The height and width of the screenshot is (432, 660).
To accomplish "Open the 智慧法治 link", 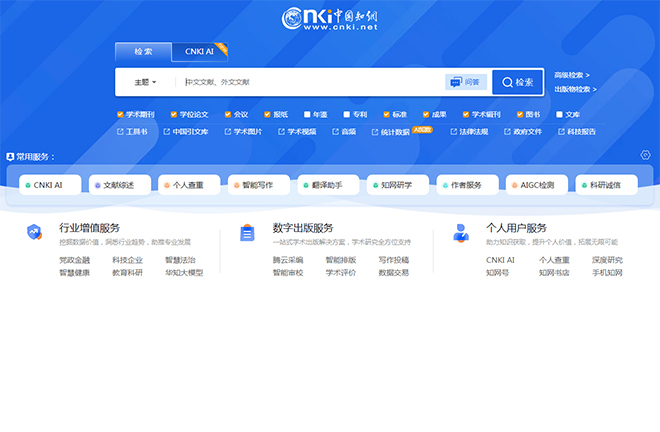I will pos(180,260).
